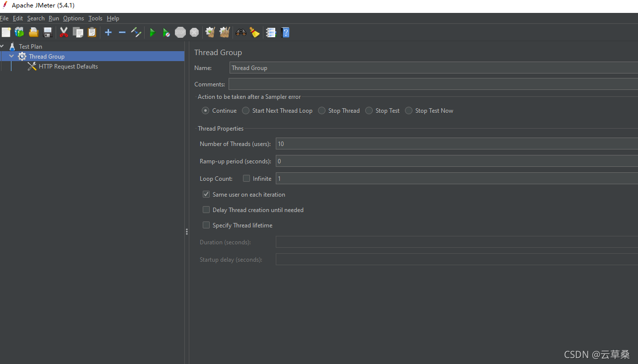
Task: Click the Open file folder icon
Action: coord(33,32)
